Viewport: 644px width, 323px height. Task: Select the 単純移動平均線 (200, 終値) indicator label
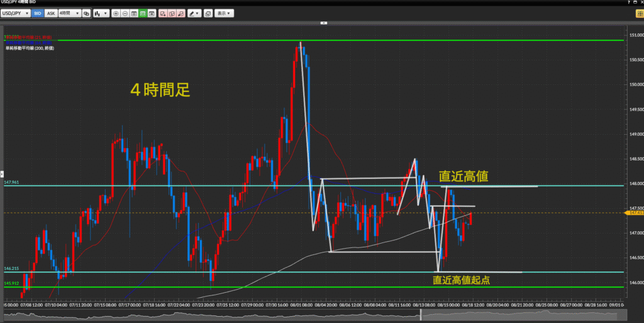coord(30,48)
